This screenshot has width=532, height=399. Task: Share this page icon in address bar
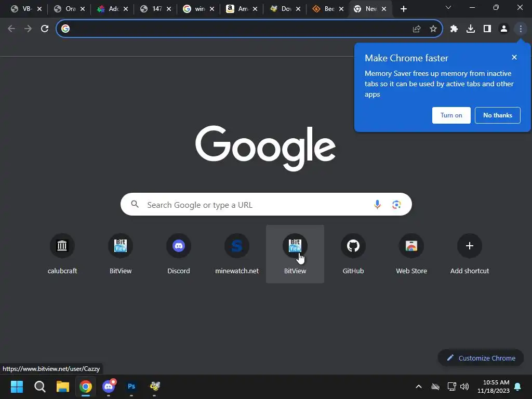417,29
